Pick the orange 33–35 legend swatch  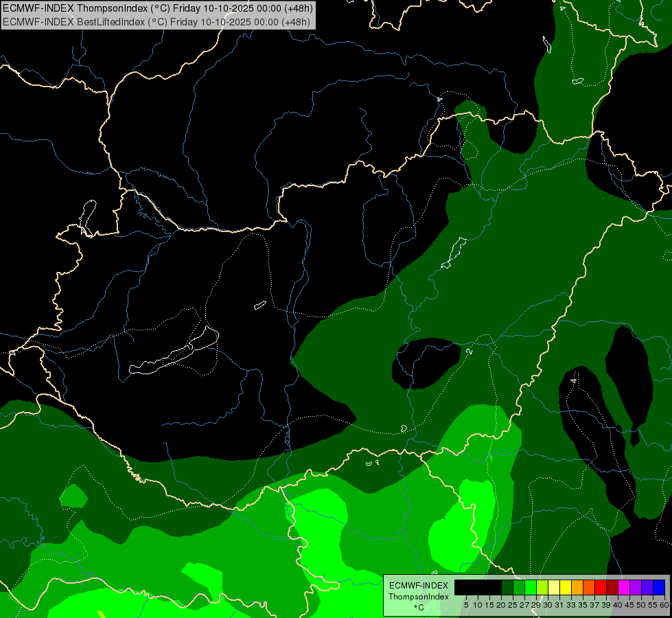coord(577,587)
